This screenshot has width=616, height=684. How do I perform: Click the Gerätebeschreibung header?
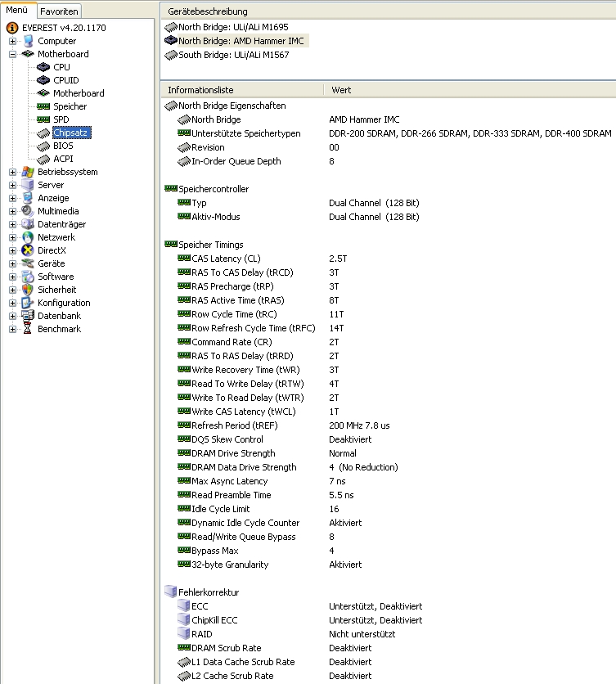pyautogui.click(x=389, y=11)
